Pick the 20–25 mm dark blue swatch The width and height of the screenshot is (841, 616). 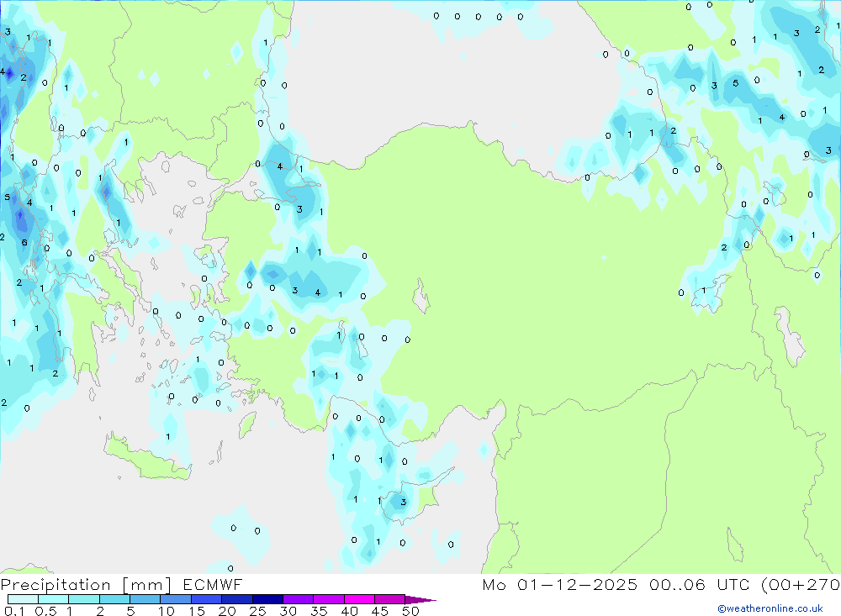pyautogui.click(x=236, y=599)
